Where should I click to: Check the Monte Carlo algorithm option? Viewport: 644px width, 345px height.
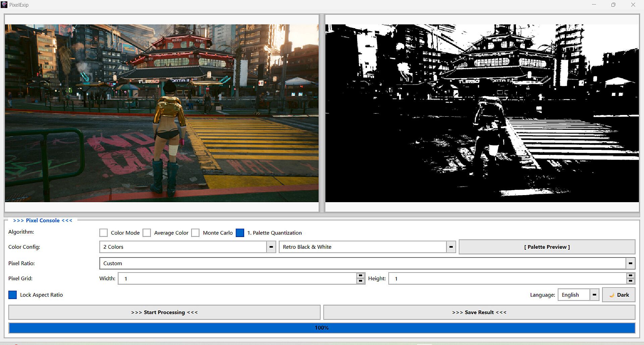click(x=196, y=233)
